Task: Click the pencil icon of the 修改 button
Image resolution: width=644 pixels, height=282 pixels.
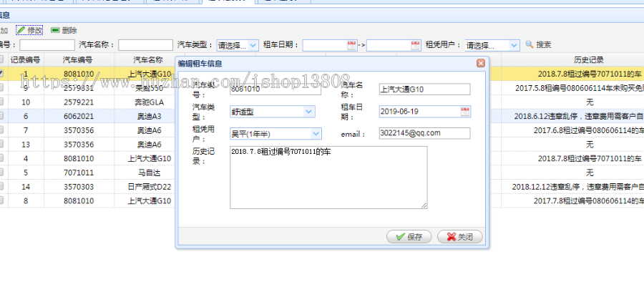Action: 21,30
